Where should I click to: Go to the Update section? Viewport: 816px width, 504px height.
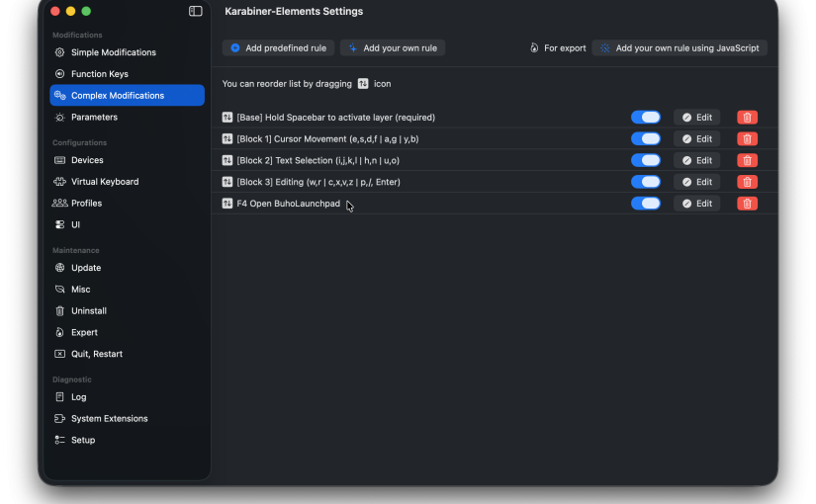tap(127, 268)
